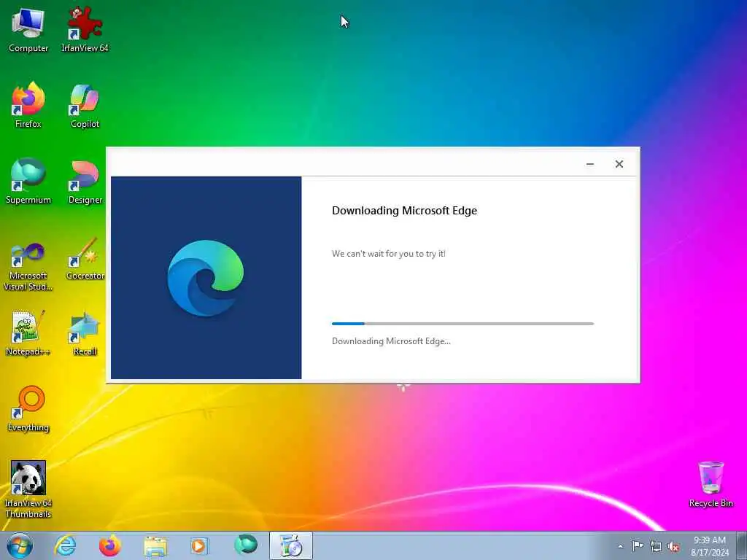This screenshot has height=560, width=747.
Task: Click the Edge download progress bar
Action: coord(462,324)
